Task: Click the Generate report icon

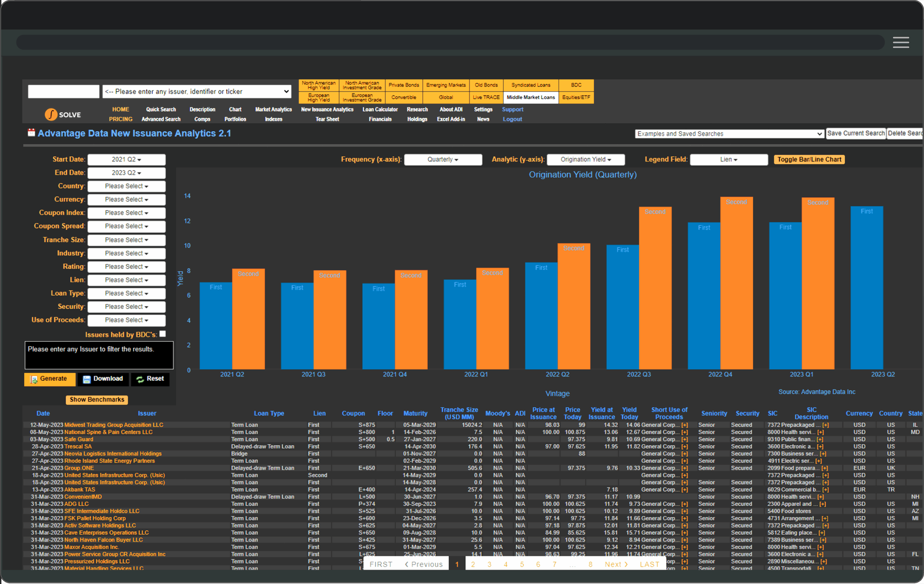Action: coord(34,379)
